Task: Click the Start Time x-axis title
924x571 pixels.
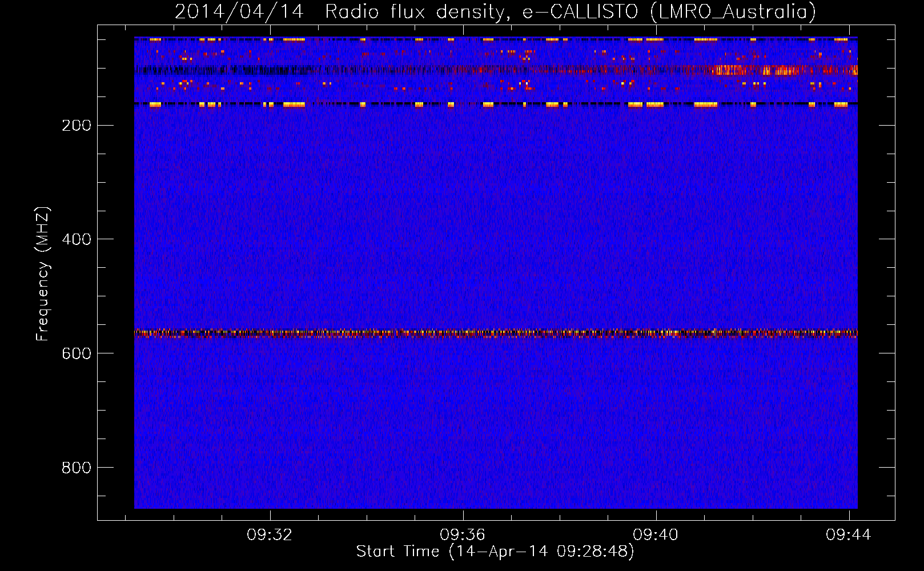Action: 495,552
